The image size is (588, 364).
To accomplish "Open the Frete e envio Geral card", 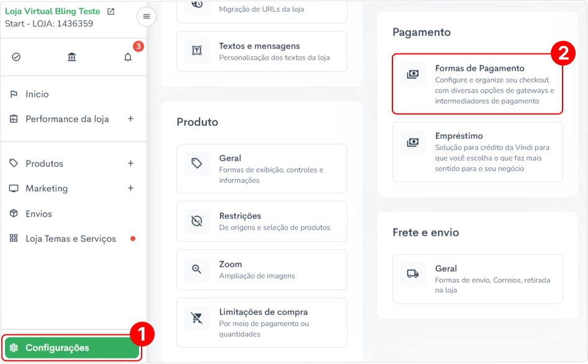I will coord(477,279).
